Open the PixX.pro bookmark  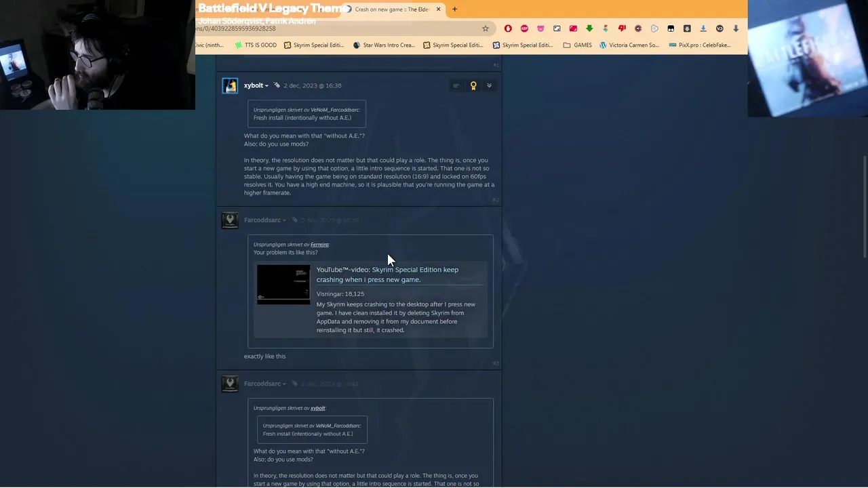[x=700, y=45]
